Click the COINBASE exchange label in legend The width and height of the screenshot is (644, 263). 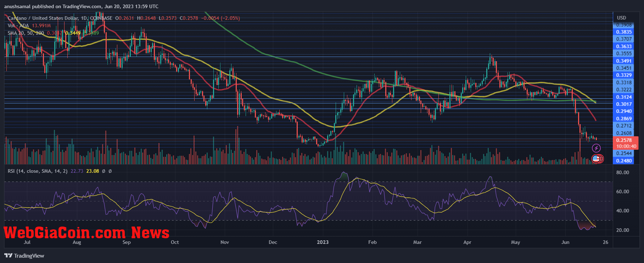(101, 18)
